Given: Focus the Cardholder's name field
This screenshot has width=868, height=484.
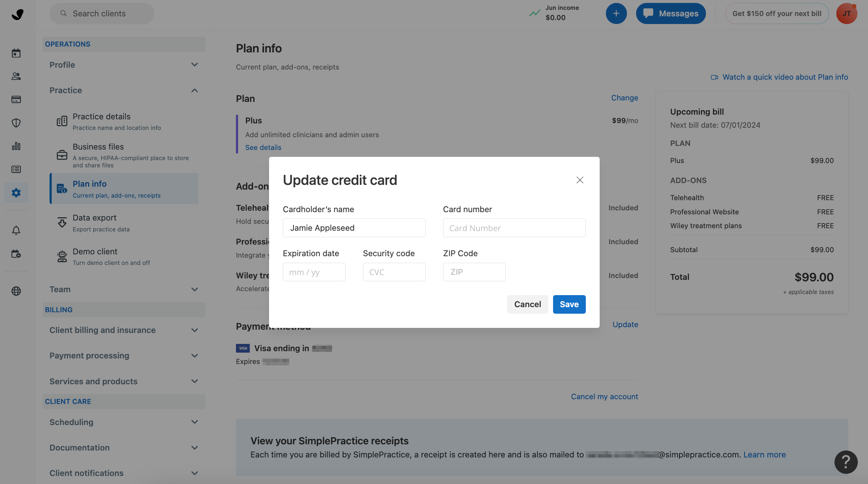Looking at the screenshot, I should click(354, 228).
